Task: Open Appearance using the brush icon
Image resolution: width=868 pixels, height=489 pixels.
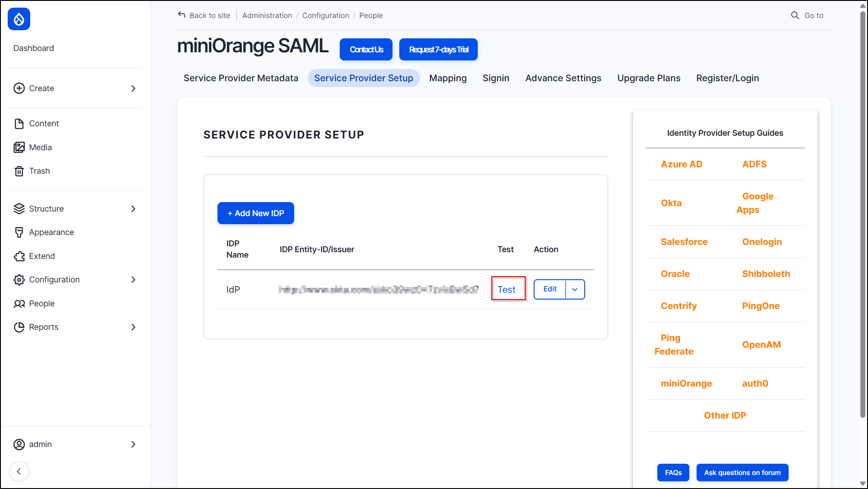Action: point(19,232)
